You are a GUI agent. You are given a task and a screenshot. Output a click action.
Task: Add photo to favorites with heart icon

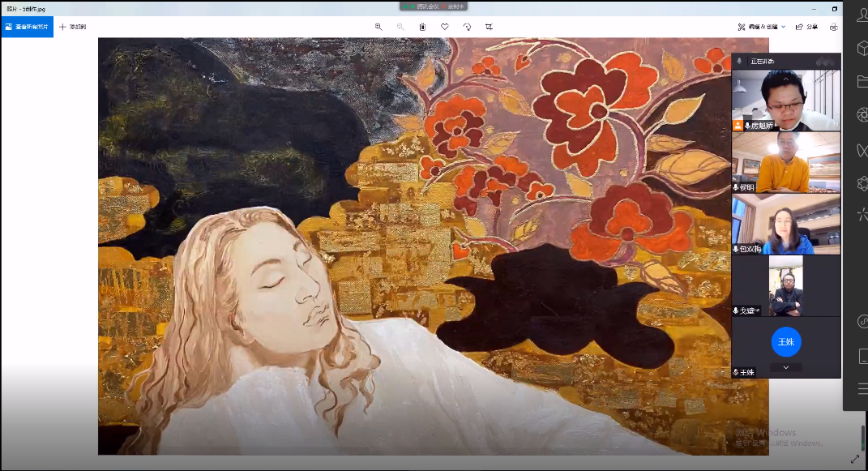click(x=444, y=27)
